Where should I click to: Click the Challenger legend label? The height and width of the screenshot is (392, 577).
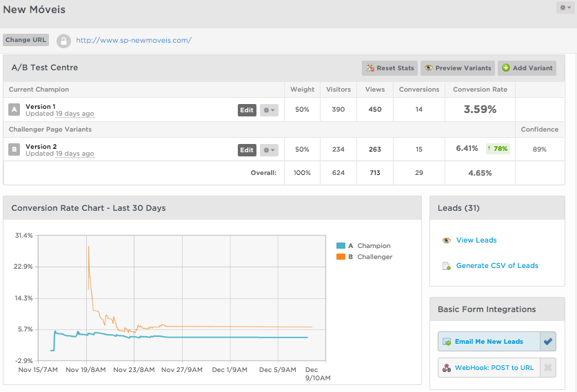374,257
